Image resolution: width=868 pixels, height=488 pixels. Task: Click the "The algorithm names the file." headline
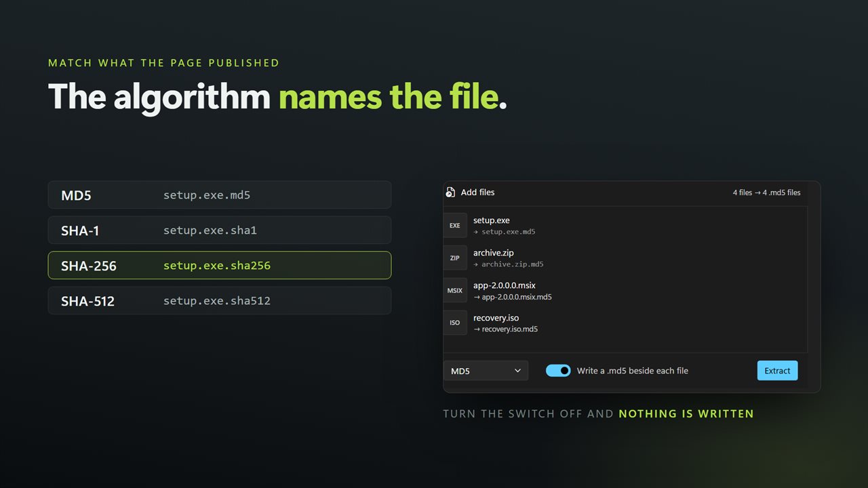pyautogui.click(x=277, y=97)
